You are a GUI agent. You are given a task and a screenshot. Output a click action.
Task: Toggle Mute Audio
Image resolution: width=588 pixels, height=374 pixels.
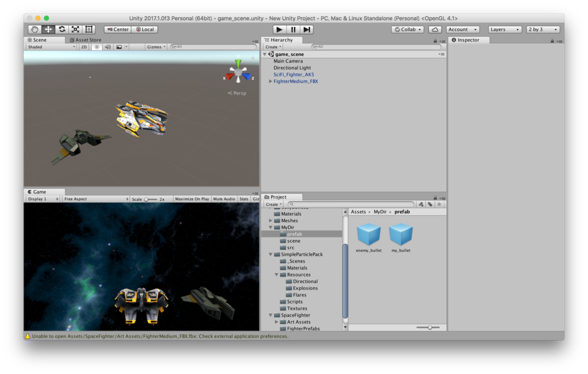click(224, 199)
